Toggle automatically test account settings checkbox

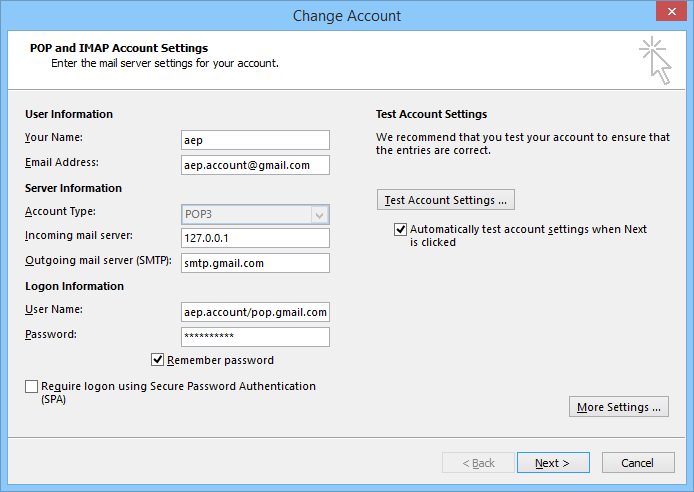tap(400, 229)
